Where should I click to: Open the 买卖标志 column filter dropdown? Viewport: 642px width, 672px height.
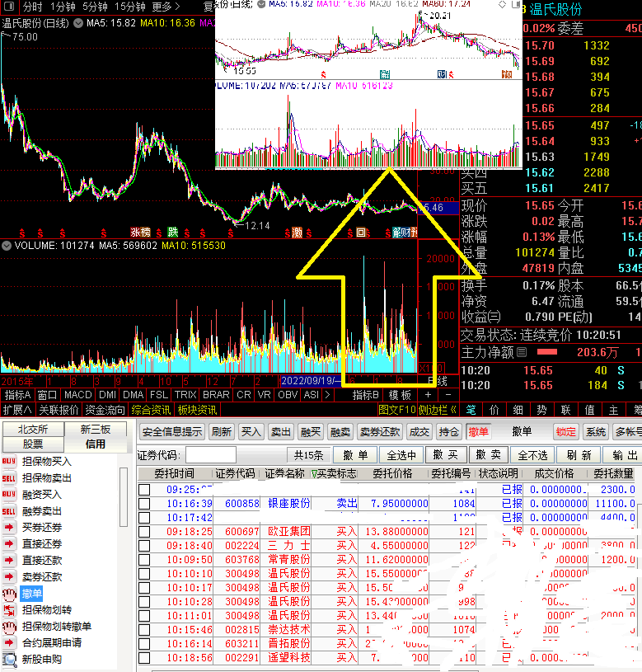[314, 474]
